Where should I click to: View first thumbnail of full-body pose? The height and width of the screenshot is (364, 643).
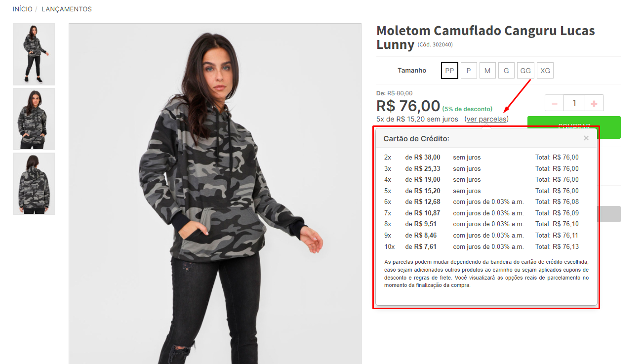pyautogui.click(x=34, y=54)
